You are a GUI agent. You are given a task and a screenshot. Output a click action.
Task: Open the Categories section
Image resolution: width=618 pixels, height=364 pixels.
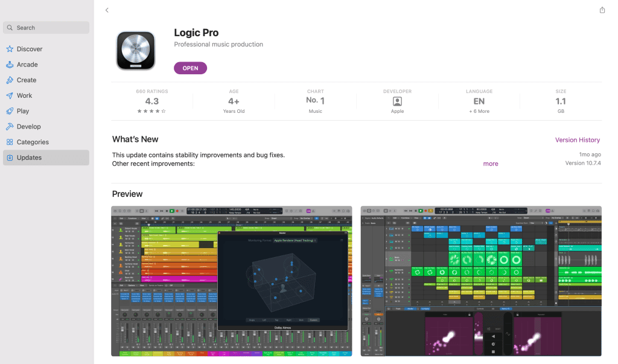46,142
